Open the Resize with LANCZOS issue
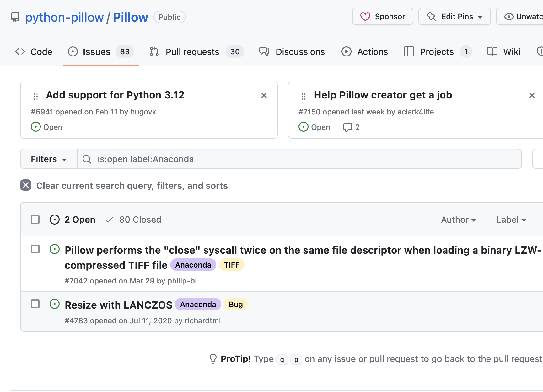The width and height of the screenshot is (543, 392). 119,305
